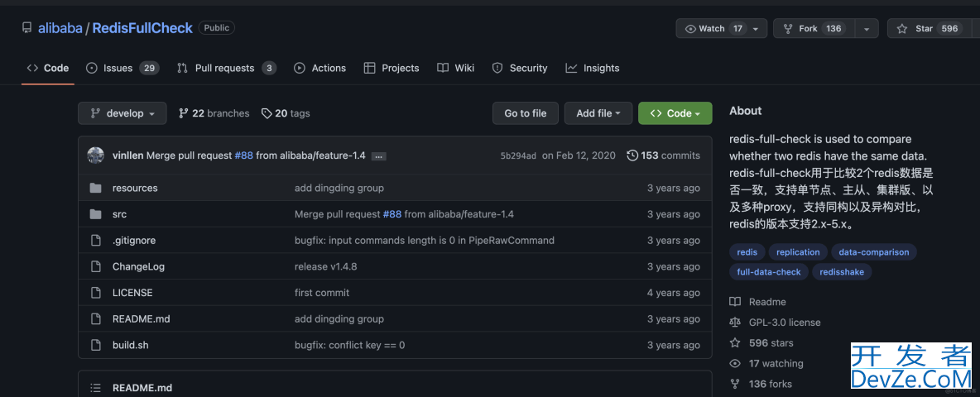Open the Security tab
This screenshot has height=397, width=980.
[519, 68]
